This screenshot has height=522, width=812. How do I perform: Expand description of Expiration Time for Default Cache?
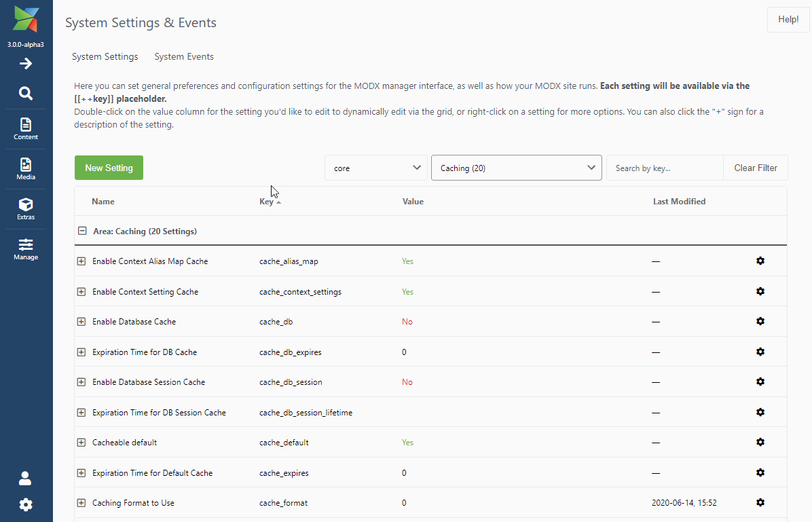(81, 473)
